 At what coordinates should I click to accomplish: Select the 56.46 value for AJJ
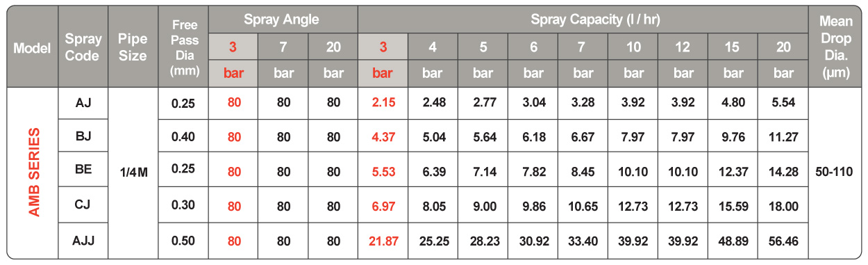coord(783,241)
